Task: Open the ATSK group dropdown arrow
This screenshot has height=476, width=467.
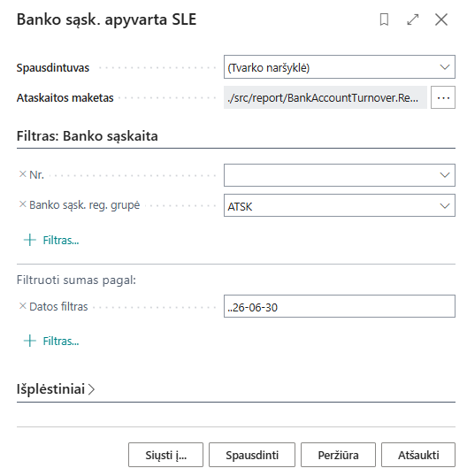Action: coord(445,206)
